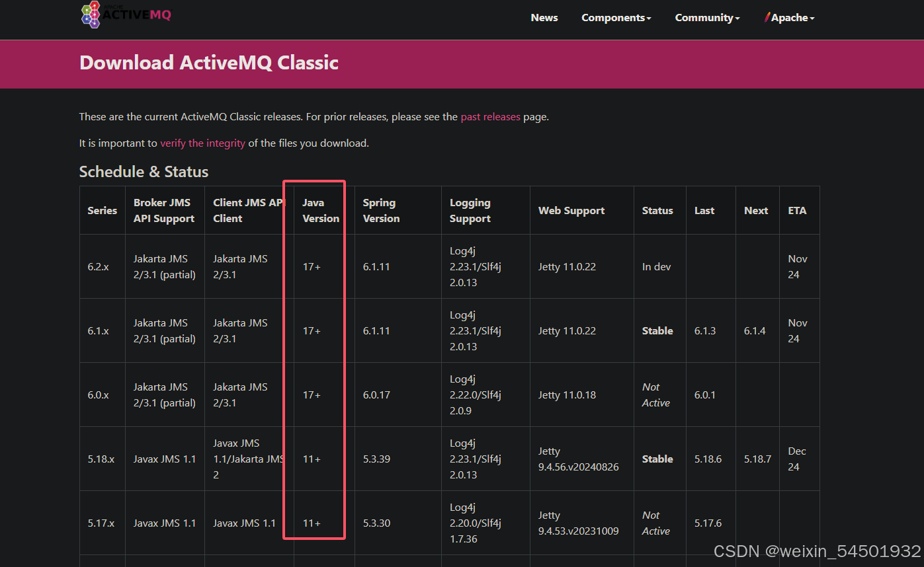The height and width of the screenshot is (567, 924).
Task: Click the Schedule & Status heading
Action: pos(143,172)
